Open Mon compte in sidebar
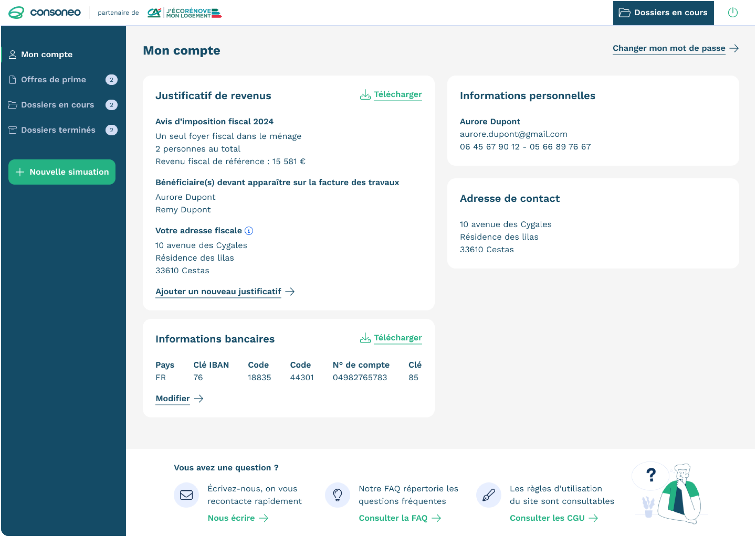The height and width of the screenshot is (537, 756). pyautogui.click(x=46, y=55)
